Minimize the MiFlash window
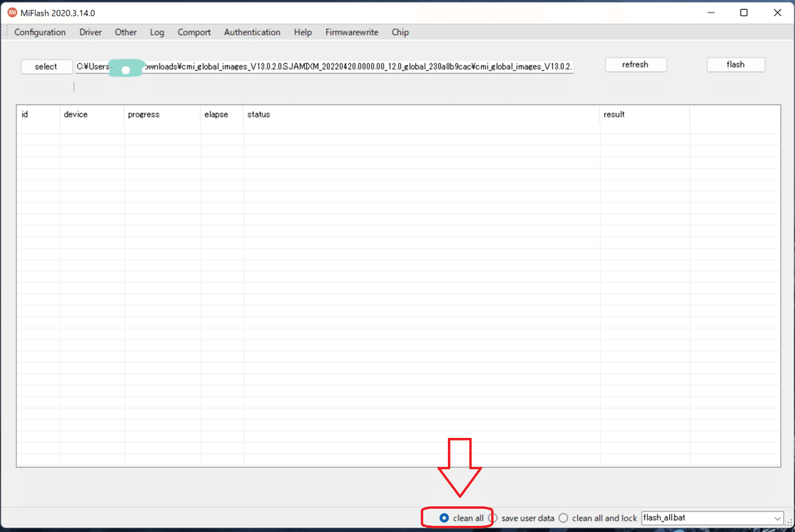795x532 pixels. tap(710, 13)
